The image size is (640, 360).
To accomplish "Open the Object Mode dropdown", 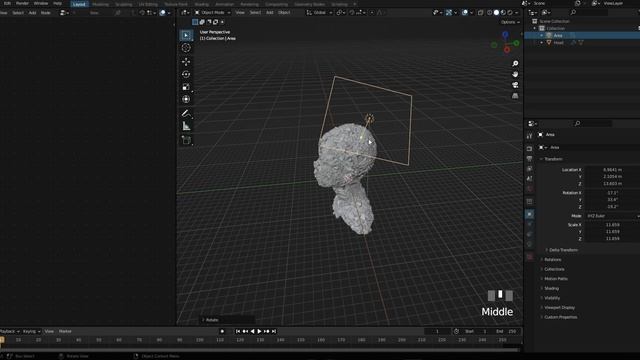I will [212, 13].
